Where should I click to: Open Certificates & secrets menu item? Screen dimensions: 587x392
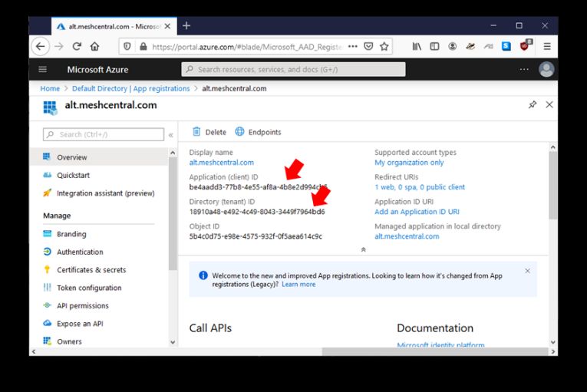(x=91, y=270)
